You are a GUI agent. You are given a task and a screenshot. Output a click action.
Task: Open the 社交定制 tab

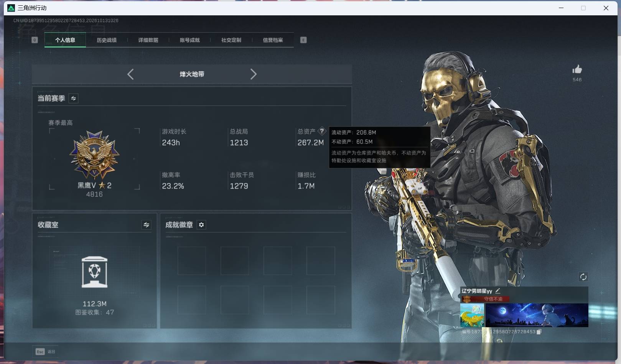tap(231, 40)
